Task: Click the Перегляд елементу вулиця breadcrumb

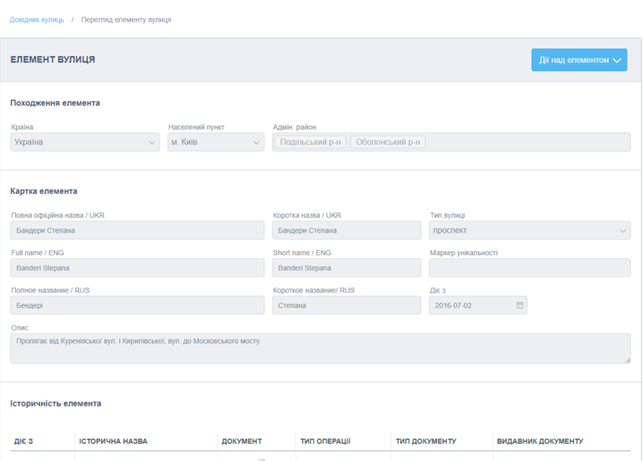Action: click(126, 20)
